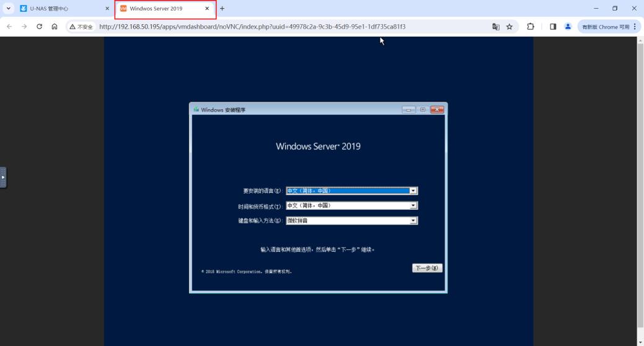Open a new browser tab

(x=222, y=9)
